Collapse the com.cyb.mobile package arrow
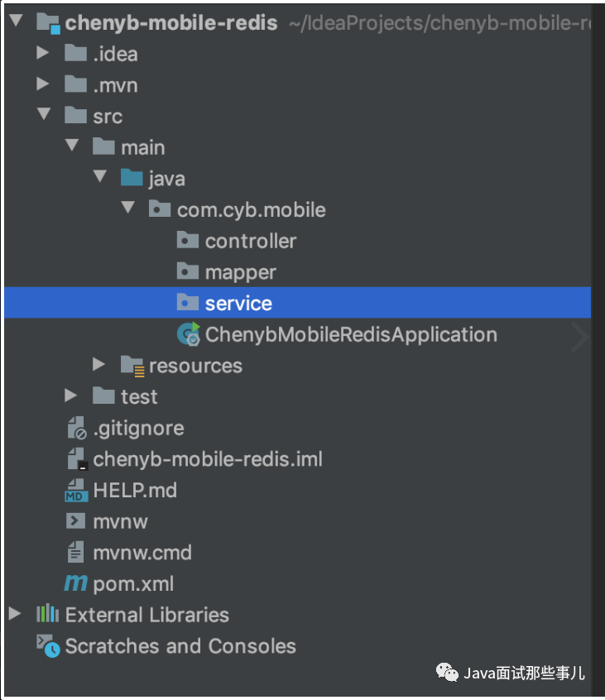 pos(127,209)
